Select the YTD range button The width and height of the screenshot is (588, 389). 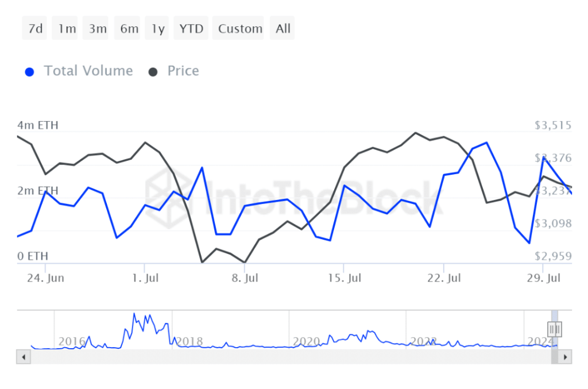point(191,29)
